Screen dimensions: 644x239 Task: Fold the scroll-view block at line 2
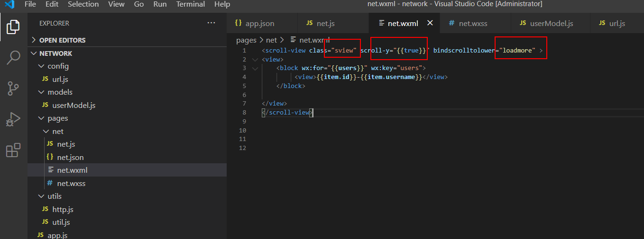[255, 59]
